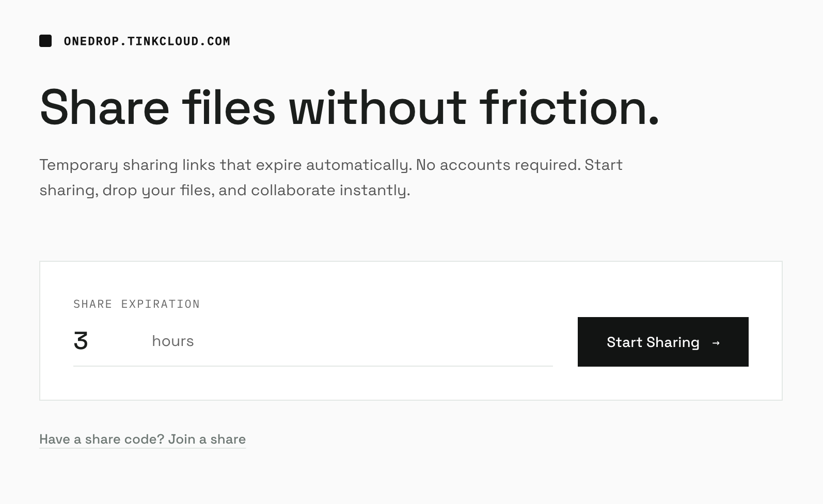Click the temporary sharing links description text
823x504 pixels.
(330, 177)
